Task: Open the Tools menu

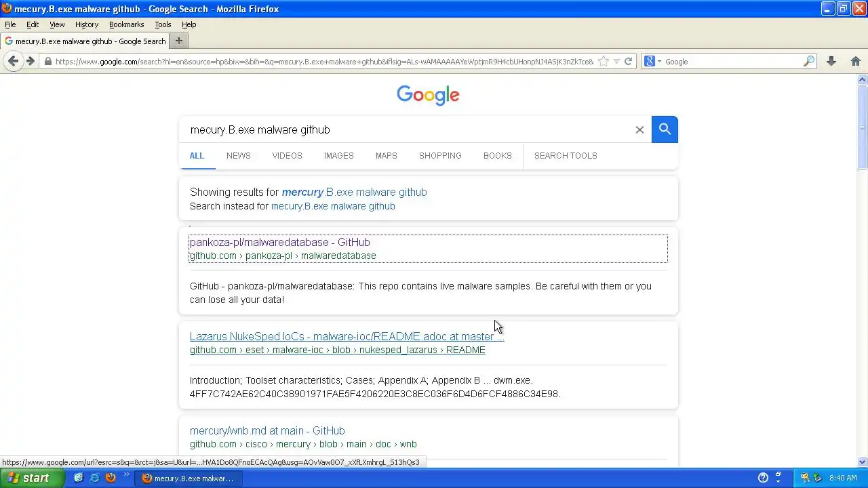Action: [163, 24]
